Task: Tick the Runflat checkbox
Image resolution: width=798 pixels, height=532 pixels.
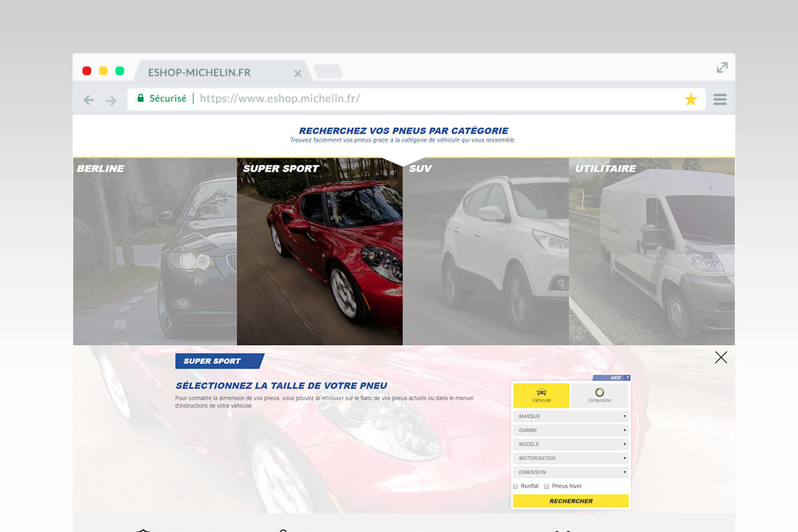Action: tap(515, 486)
